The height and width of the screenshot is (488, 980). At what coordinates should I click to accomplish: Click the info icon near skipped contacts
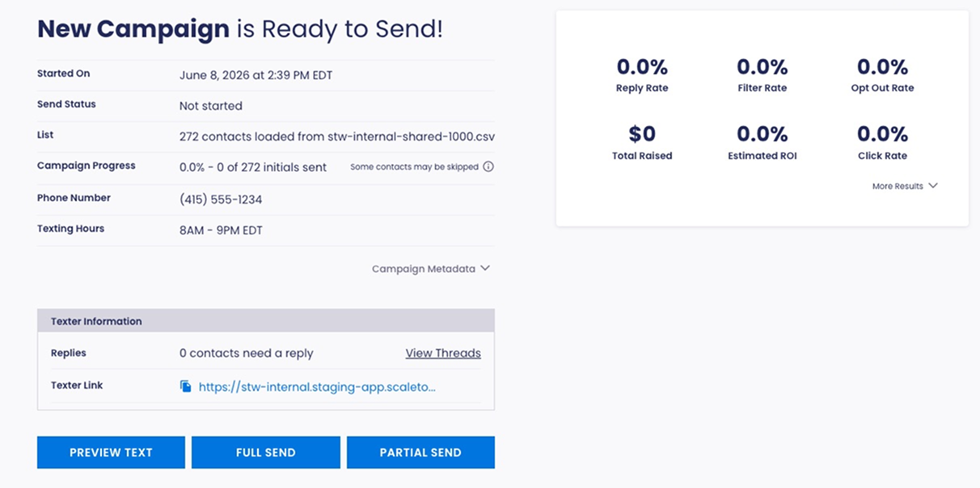point(488,167)
